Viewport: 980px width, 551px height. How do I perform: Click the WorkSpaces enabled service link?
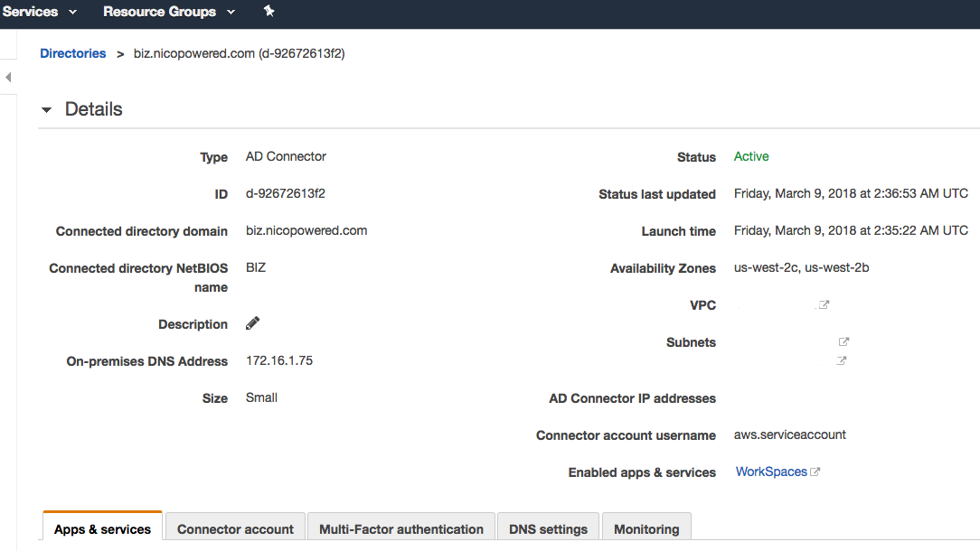770,472
